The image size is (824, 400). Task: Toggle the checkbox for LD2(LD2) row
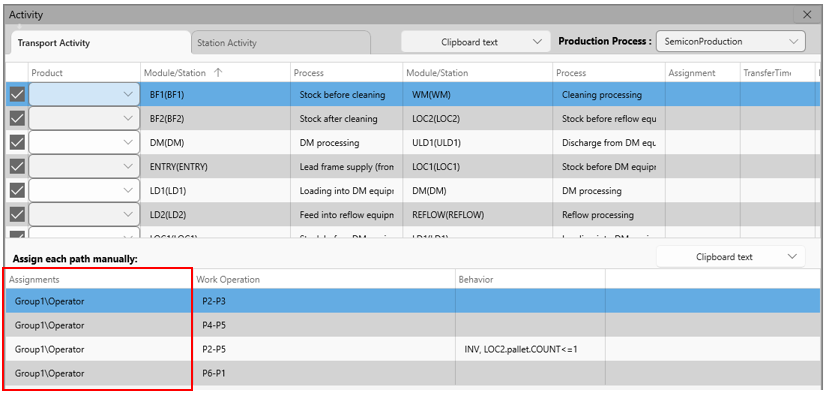17,214
